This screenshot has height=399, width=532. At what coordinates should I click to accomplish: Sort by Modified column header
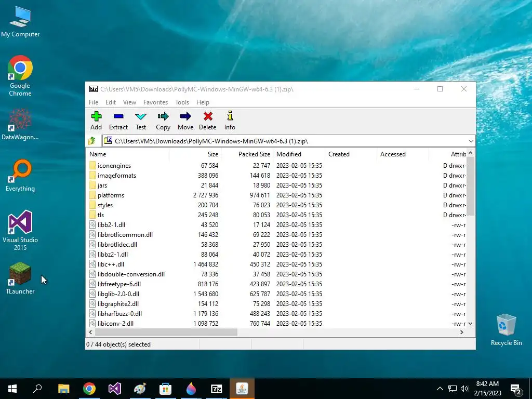[299, 154]
